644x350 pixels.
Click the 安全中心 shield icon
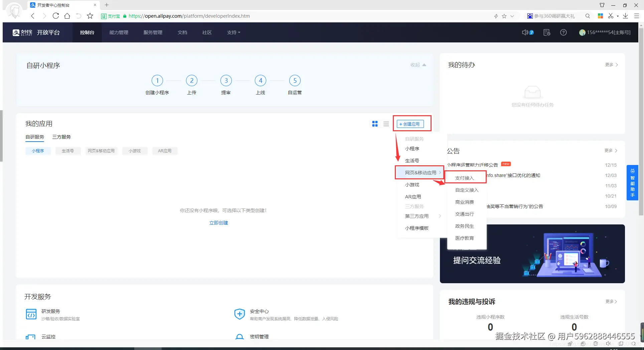click(239, 314)
